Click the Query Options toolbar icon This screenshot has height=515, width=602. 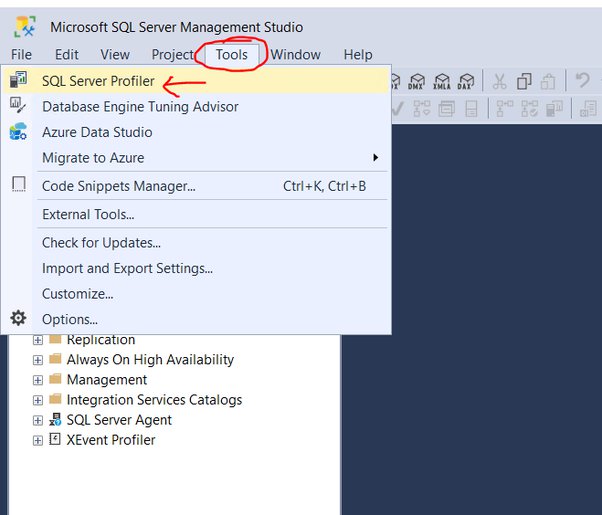point(447,109)
